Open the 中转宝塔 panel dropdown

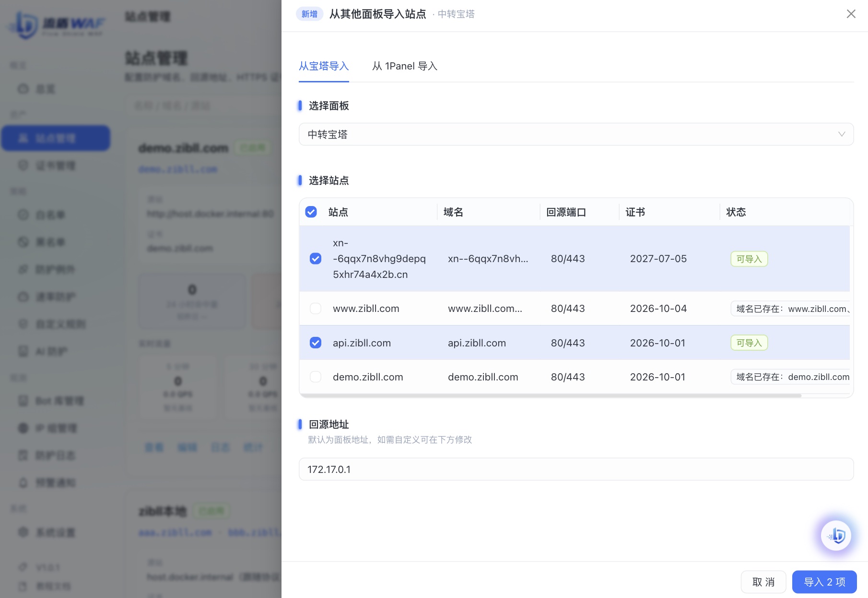point(576,134)
